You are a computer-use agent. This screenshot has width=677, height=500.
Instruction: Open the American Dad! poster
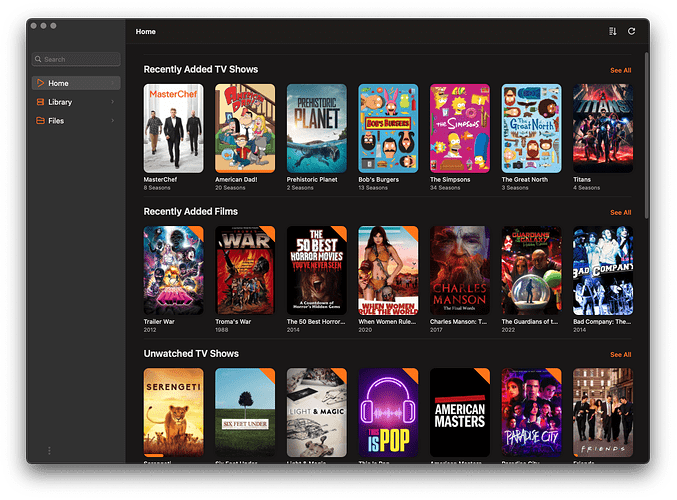(245, 128)
